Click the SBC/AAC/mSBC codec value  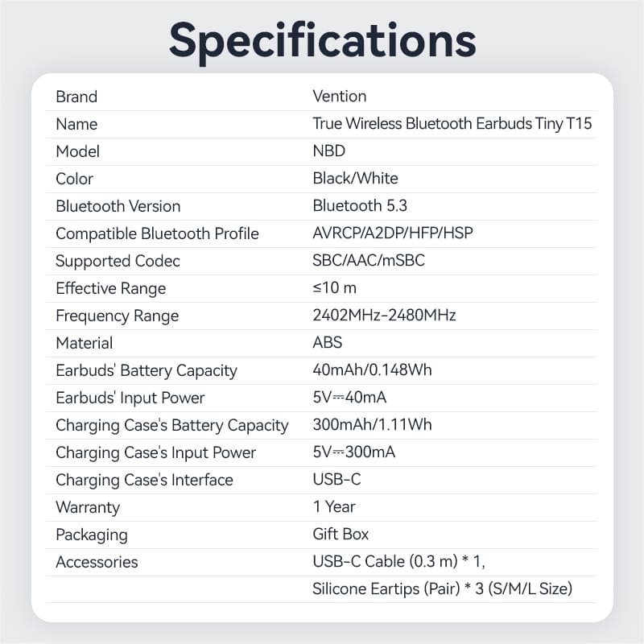[369, 261]
